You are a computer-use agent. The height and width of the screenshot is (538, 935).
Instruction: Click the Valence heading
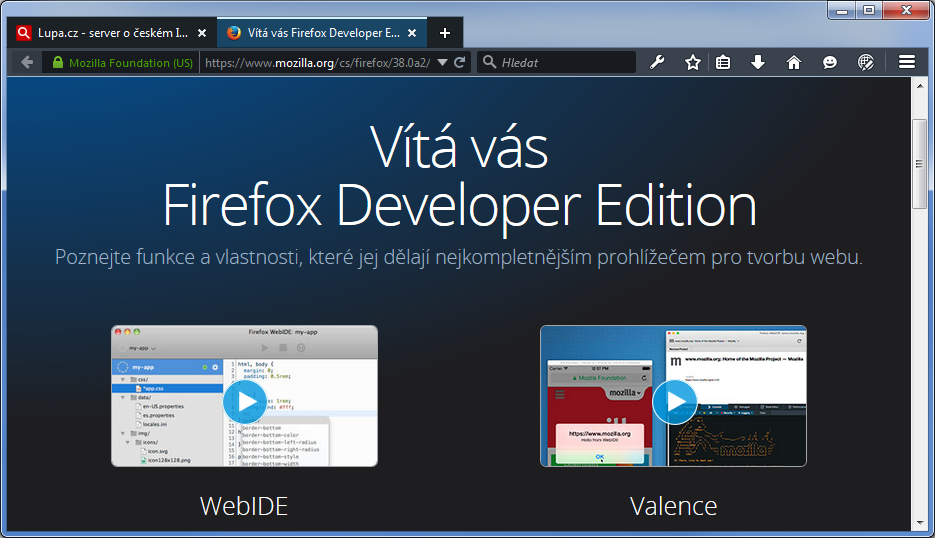coord(673,506)
